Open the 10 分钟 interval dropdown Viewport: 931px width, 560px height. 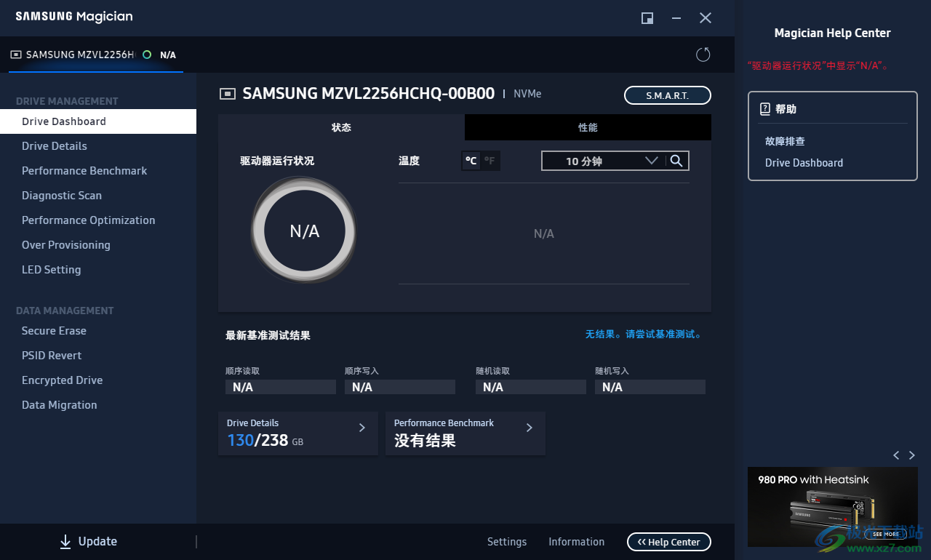pos(651,160)
